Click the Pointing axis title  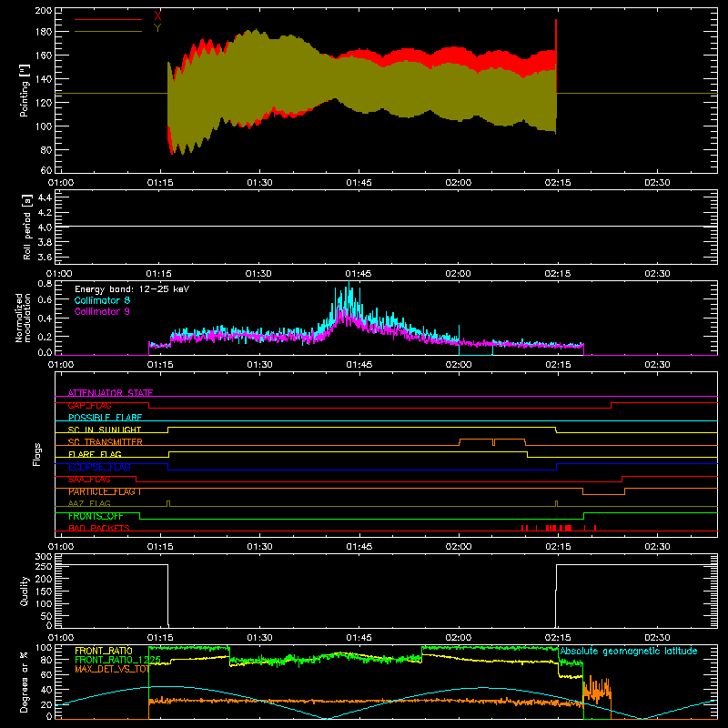pos(25,92)
